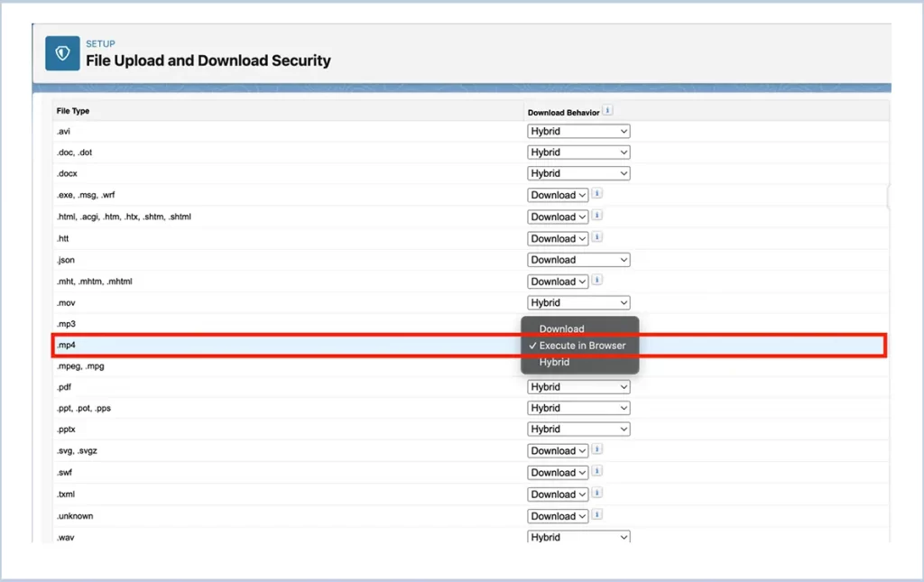Click the File Upload and Download Security title
The image size is (924, 582).
[x=208, y=60]
